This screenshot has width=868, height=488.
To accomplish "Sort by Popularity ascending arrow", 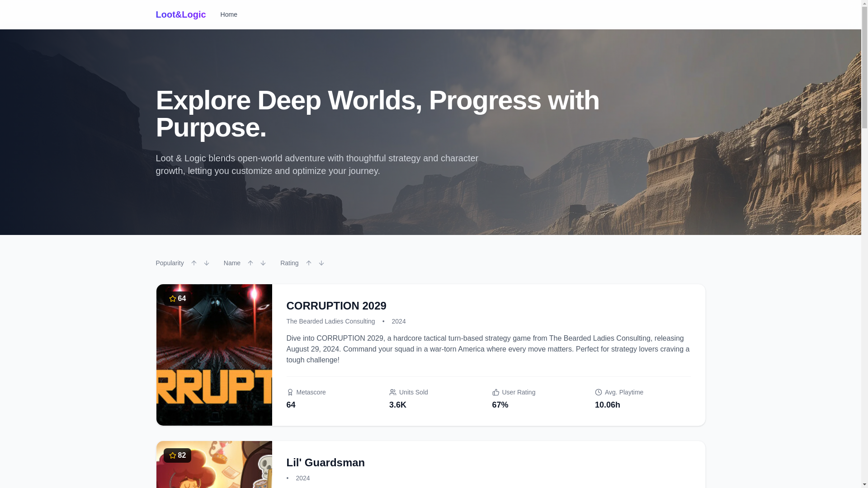I will 193,263.
